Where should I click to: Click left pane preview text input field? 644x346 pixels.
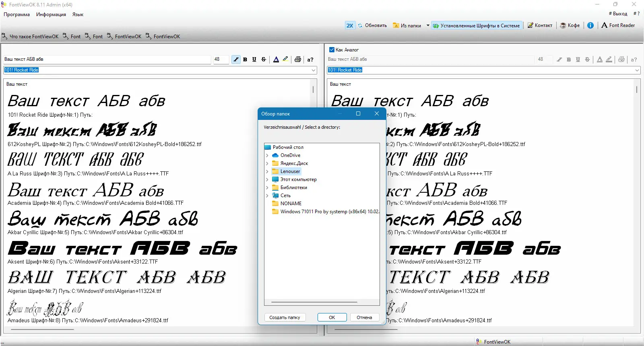(x=107, y=59)
